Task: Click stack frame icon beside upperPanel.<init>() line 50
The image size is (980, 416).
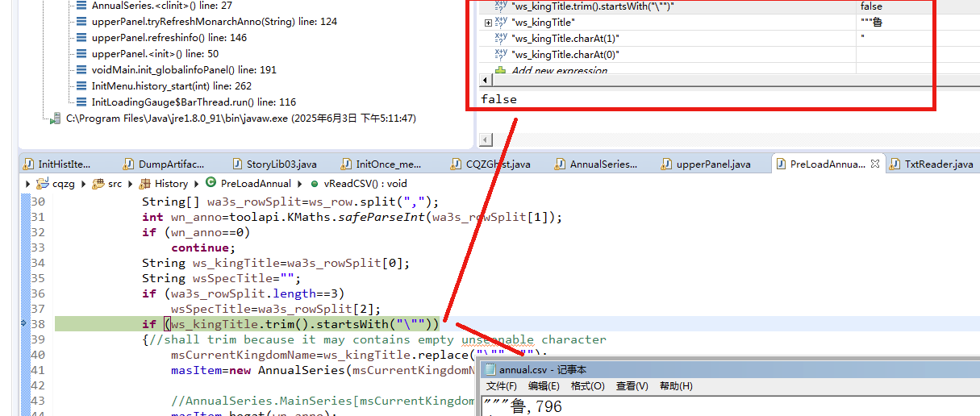Action: pos(81,54)
